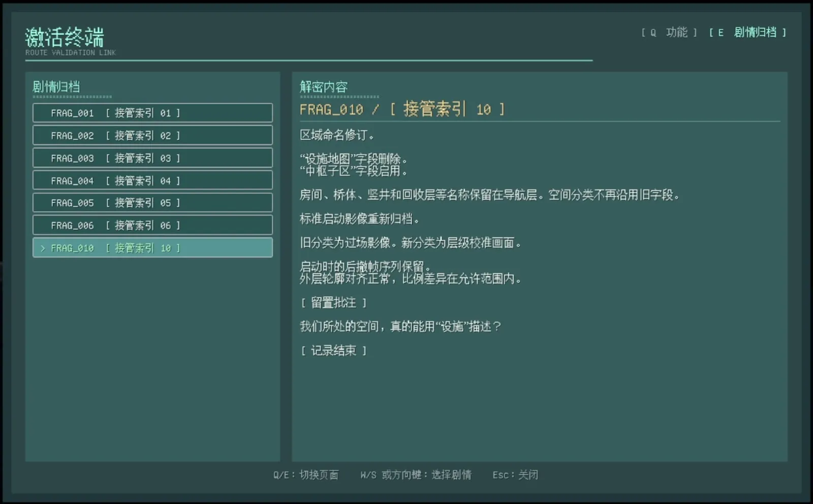
Task: Switch to the Q 功能 tab
Action: coord(669,33)
